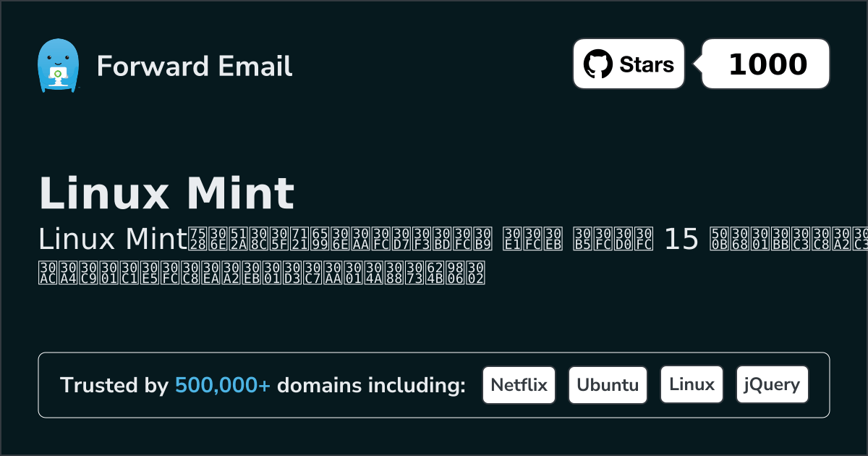
Task: Open the Forward Email brand name link
Action: coord(194,66)
